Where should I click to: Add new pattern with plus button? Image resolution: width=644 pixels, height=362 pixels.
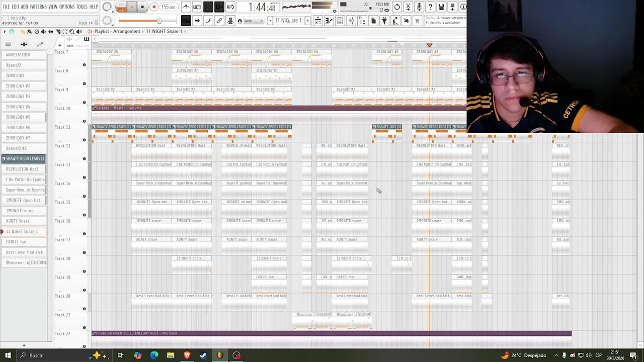click(x=307, y=21)
